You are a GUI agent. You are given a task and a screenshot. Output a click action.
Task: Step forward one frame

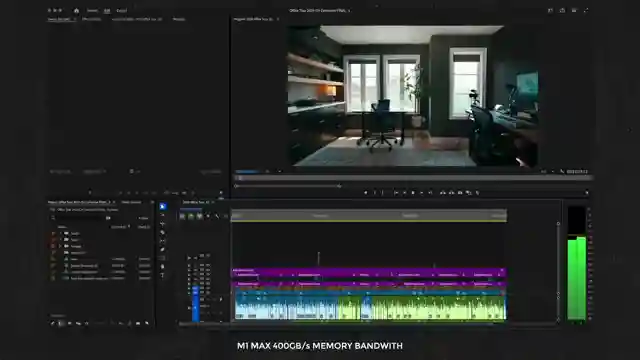pyautogui.click(x=422, y=193)
